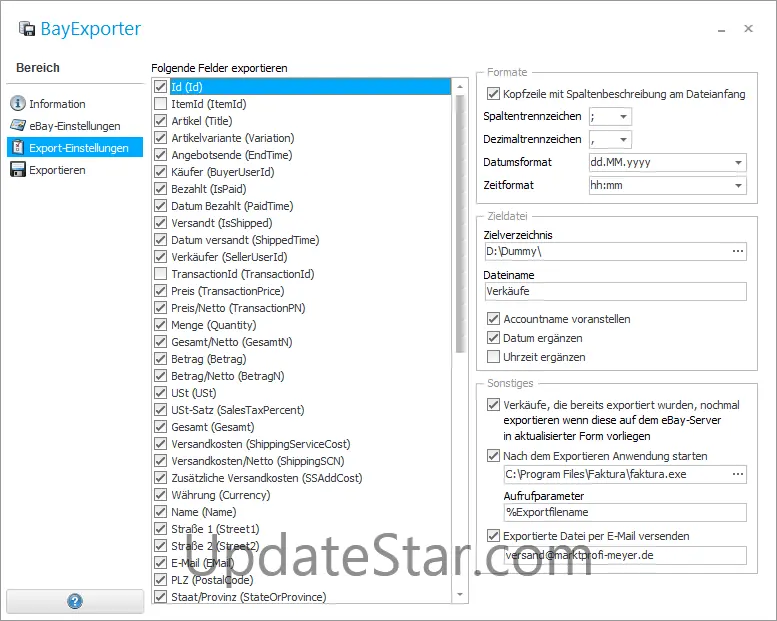This screenshot has height=621, width=777.
Task: Uncheck Preis (TransactionPrice) field
Action: click(160, 290)
